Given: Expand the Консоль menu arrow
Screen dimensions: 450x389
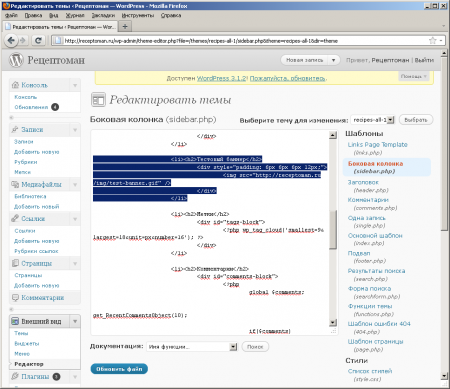Looking at the screenshot, I should pyautogui.click(x=75, y=85).
